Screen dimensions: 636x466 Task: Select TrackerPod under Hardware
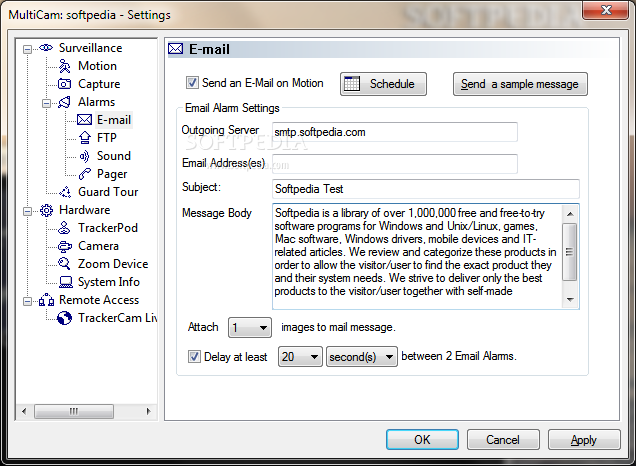tap(108, 228)
